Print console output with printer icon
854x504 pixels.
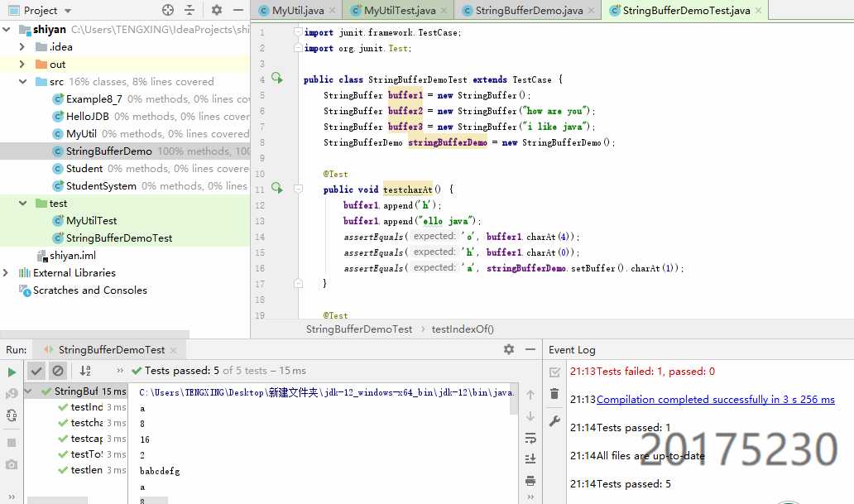530,481
